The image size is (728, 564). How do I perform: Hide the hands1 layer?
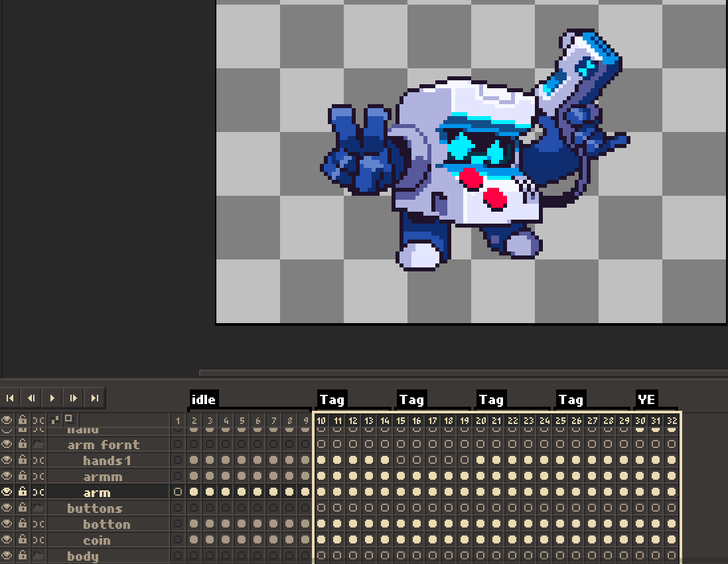(7, 460)
